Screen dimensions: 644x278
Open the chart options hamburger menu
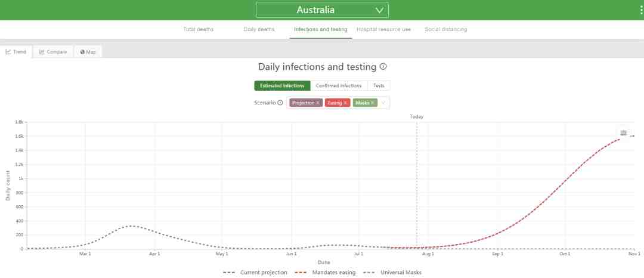(x=624, y=132)
